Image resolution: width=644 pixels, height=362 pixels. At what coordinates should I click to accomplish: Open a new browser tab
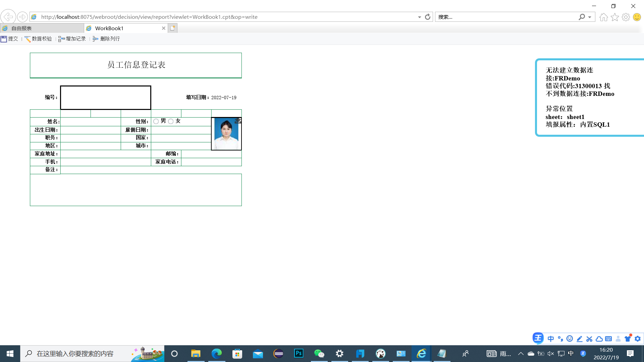coord(172,28)
